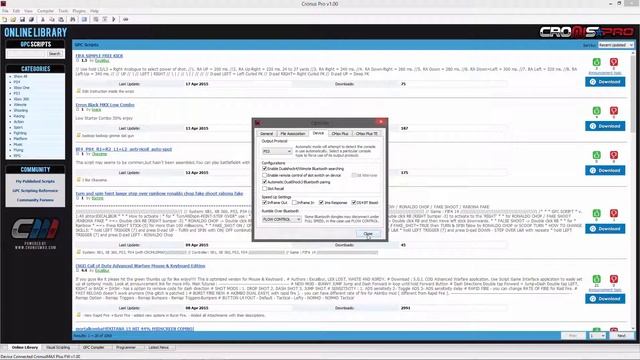Enable the Inframe In checkbox
Viewport: 640px width, 360px height.
pos(294,202)
